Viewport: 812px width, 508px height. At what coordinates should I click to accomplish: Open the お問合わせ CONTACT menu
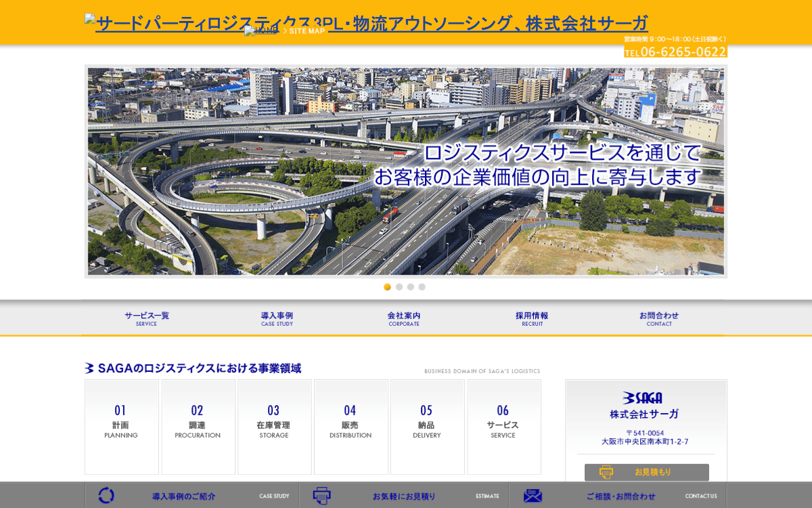coord(659,318)
